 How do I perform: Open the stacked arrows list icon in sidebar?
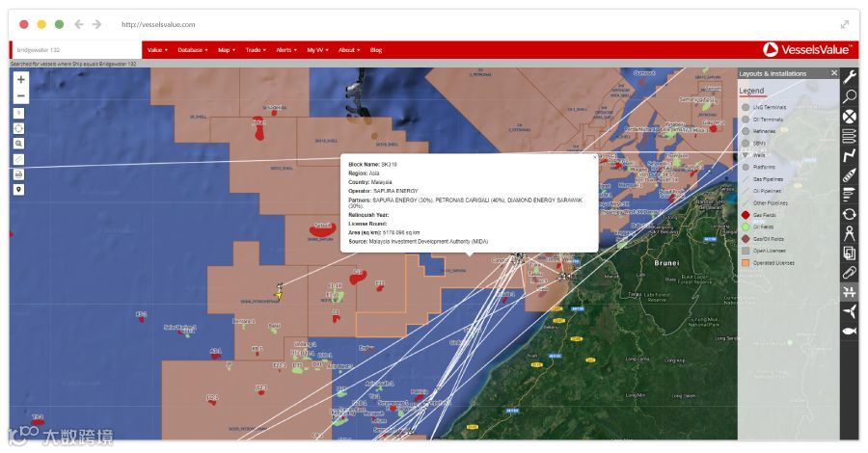849,136
